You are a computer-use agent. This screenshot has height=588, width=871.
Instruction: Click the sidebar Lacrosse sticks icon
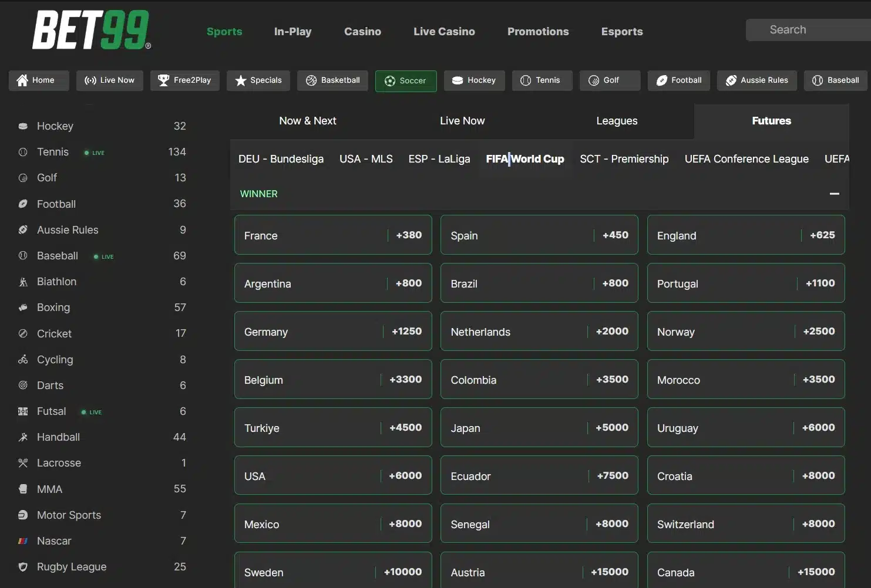pyautogui.click(x=23, y=463)
